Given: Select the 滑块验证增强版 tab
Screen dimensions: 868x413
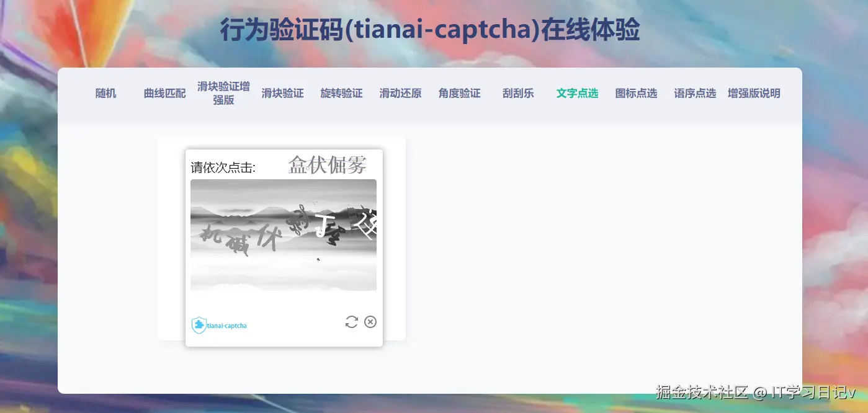Looking at the screenshot, I should (x=223, y=93).
